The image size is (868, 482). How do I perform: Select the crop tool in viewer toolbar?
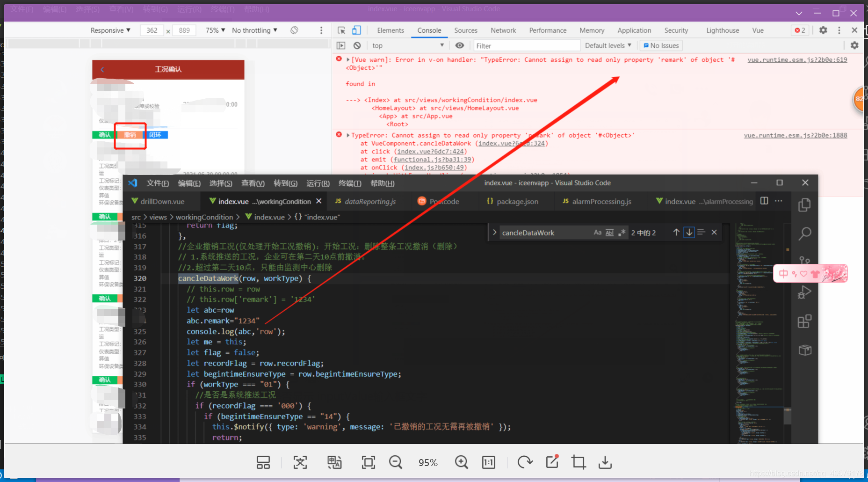click(579, 462)
